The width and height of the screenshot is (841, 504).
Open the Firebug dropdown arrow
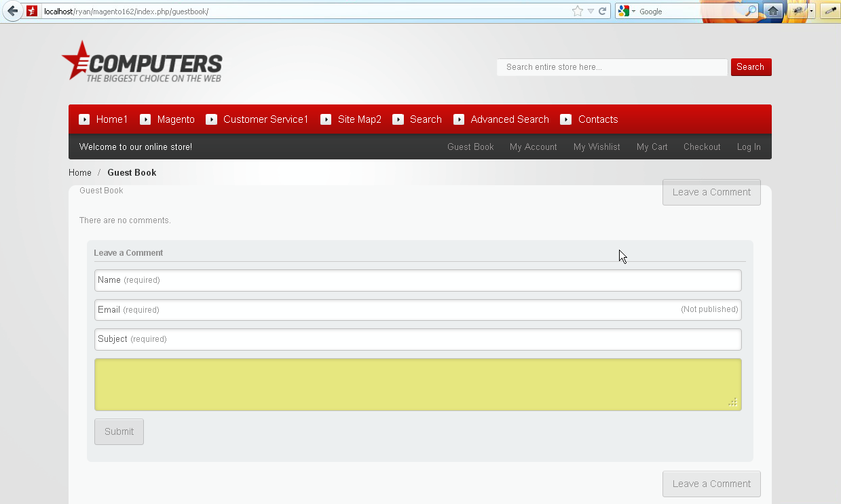coord(811,12)
